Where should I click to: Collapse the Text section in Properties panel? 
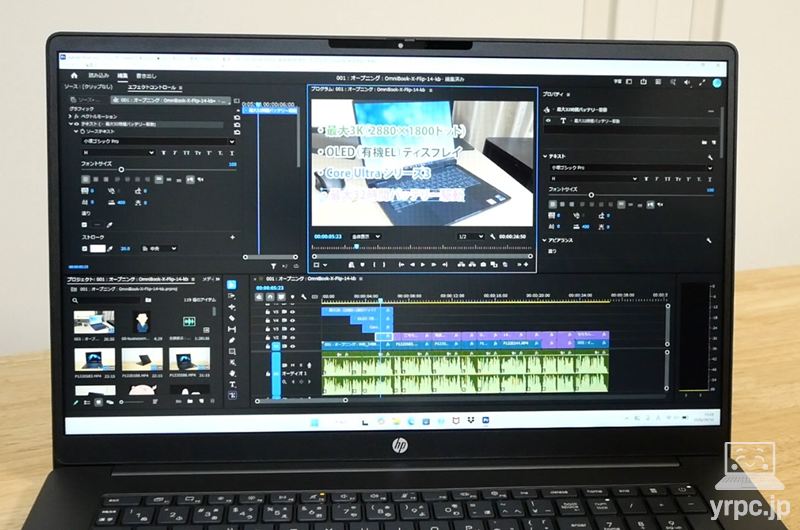(545, 157)
